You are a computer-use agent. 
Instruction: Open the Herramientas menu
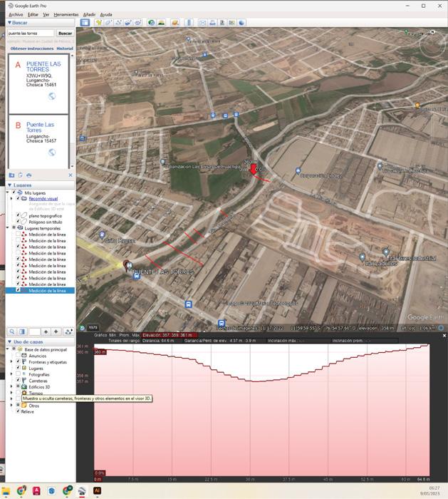[66, 15]
